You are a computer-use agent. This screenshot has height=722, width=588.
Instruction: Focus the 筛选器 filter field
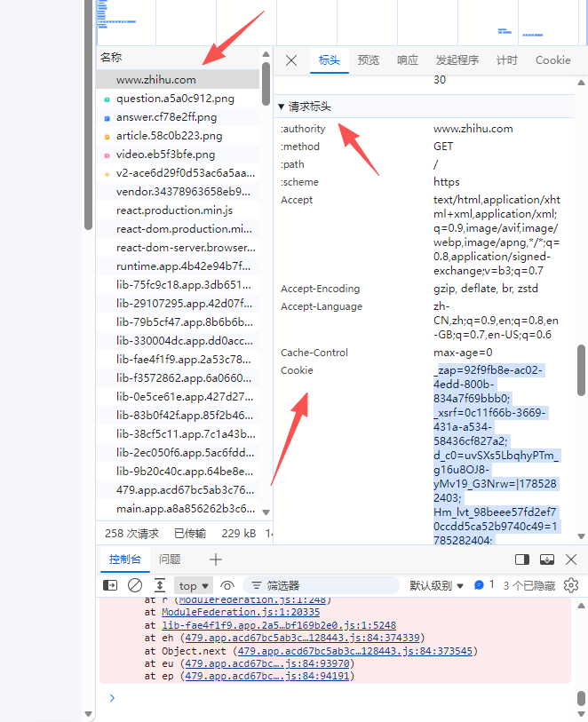pos(321,586)
